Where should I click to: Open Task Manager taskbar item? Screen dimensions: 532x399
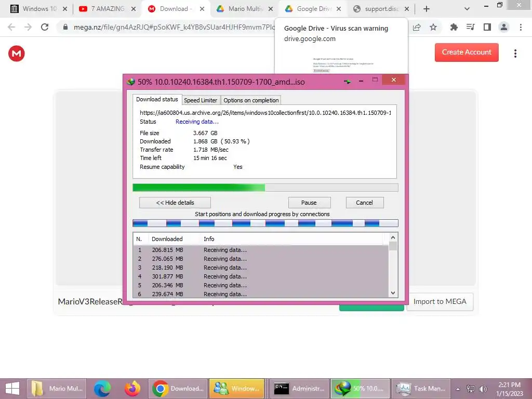[421, 389]
